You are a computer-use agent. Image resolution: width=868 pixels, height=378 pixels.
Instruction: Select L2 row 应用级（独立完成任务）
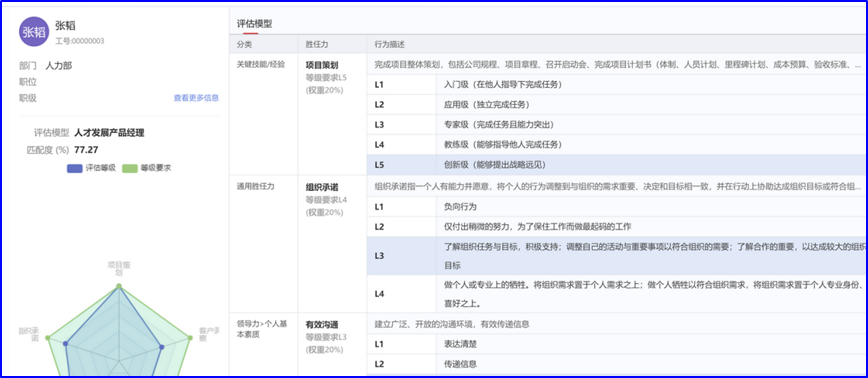[617, 105]
